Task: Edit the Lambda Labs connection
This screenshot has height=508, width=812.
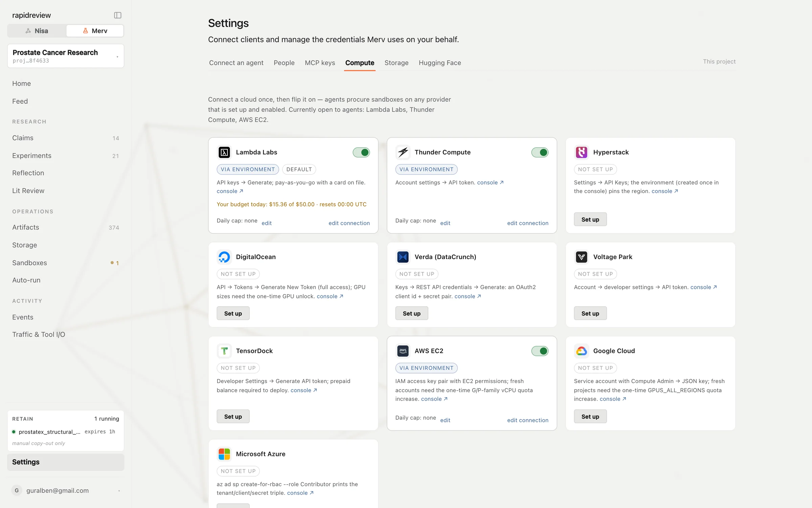Action: [x=349, y=223]
